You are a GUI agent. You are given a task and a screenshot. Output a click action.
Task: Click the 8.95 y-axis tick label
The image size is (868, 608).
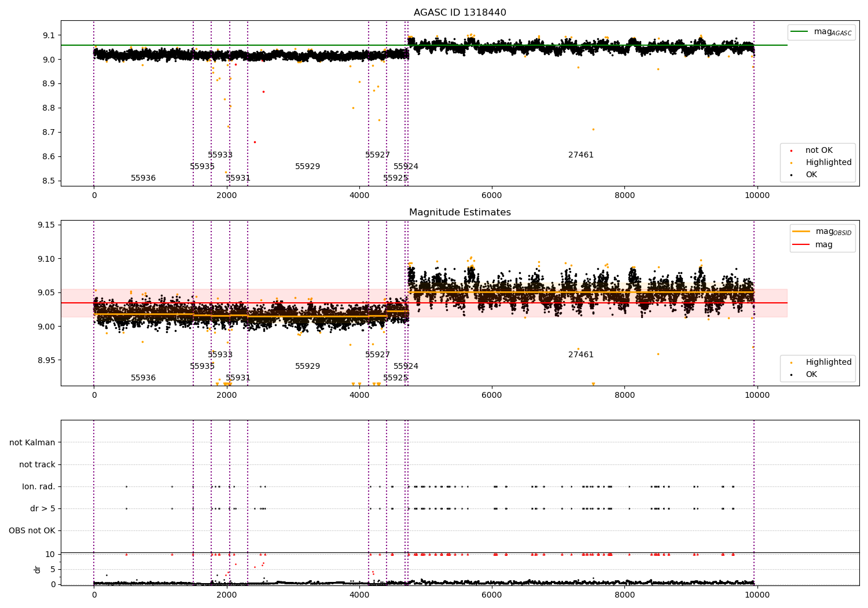point(46,360)
